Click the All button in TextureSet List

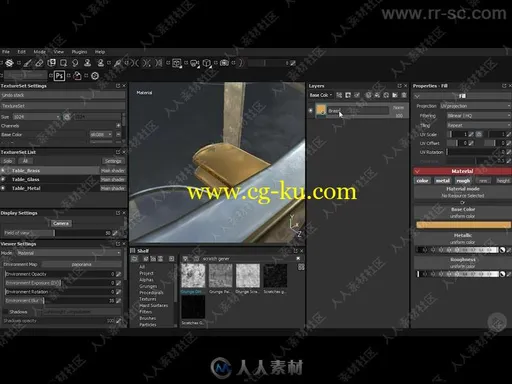[25, 161]
